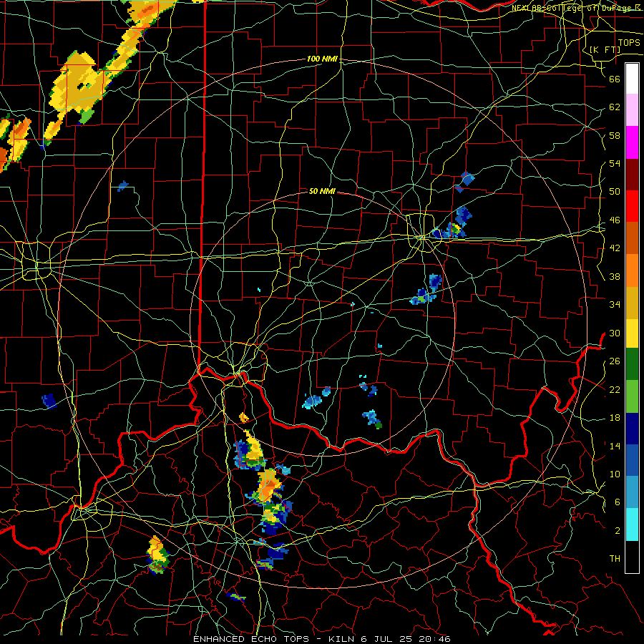The height and width of the screenshot is (644, 644).
Task: Click the NEXLAB College of DuPage credit
Action: (x=575, y=8)
